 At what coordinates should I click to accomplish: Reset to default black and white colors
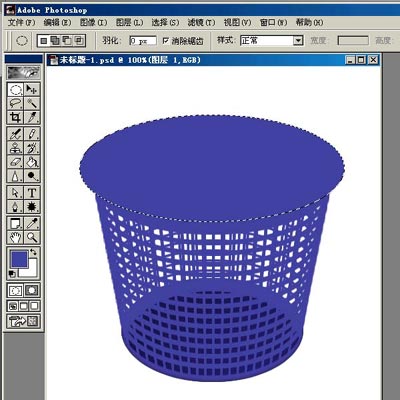(12, 274)
